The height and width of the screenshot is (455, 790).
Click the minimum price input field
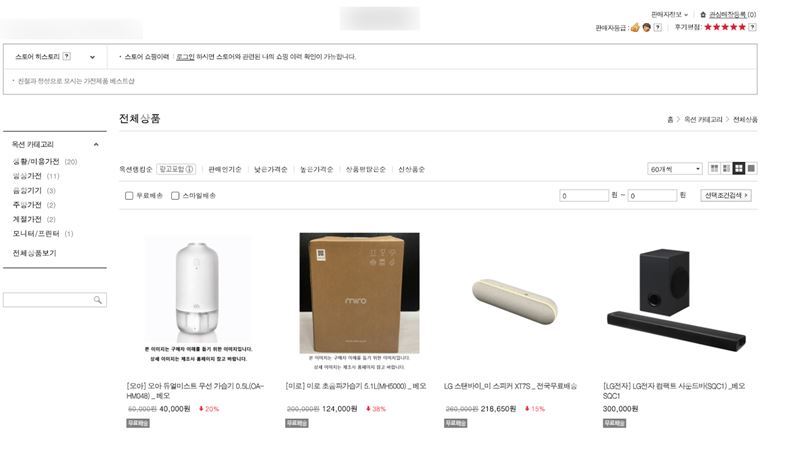pyautogui.click(x=584, y=196)
